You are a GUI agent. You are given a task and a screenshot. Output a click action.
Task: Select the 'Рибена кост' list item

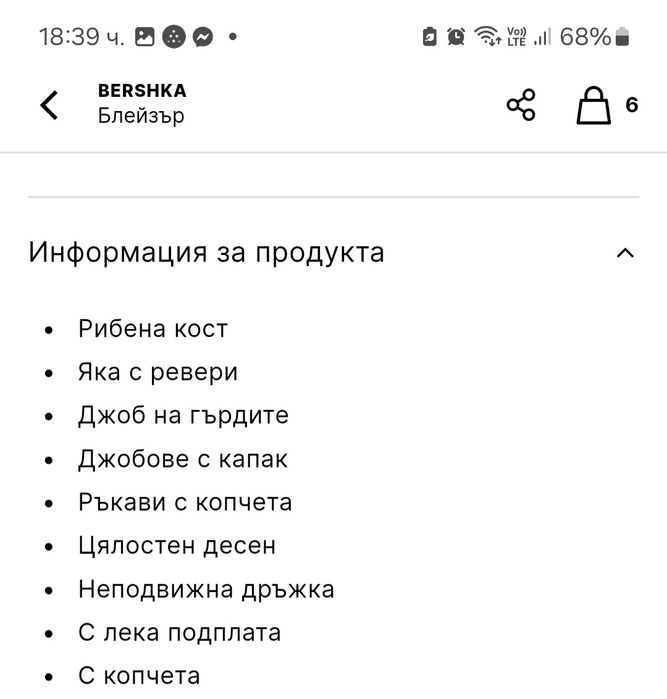153,329
